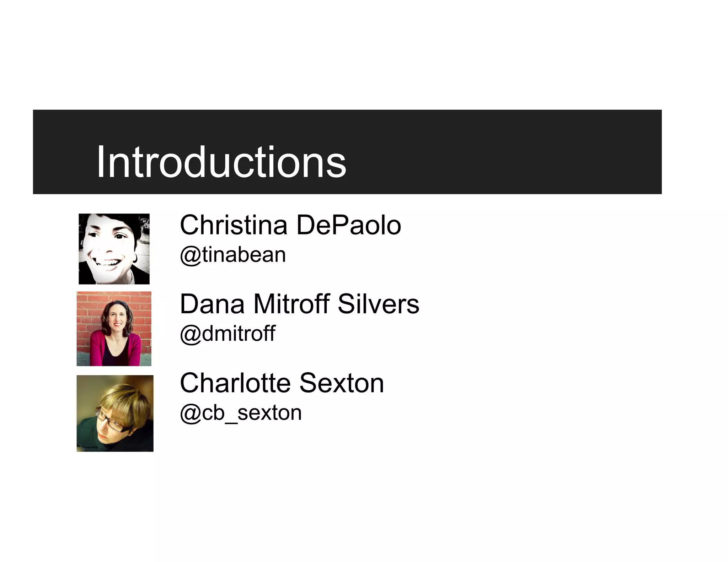Screen dimensions: 728x562
Task: Open Charlotte Sexton's photo with glasses
Action: pos(115,413)
